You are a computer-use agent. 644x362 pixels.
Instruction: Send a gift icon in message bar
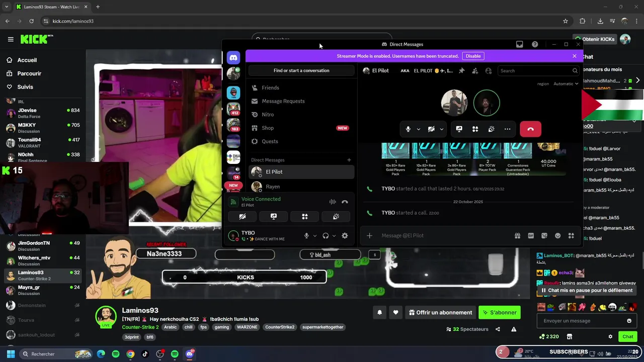tap(517, 236)
